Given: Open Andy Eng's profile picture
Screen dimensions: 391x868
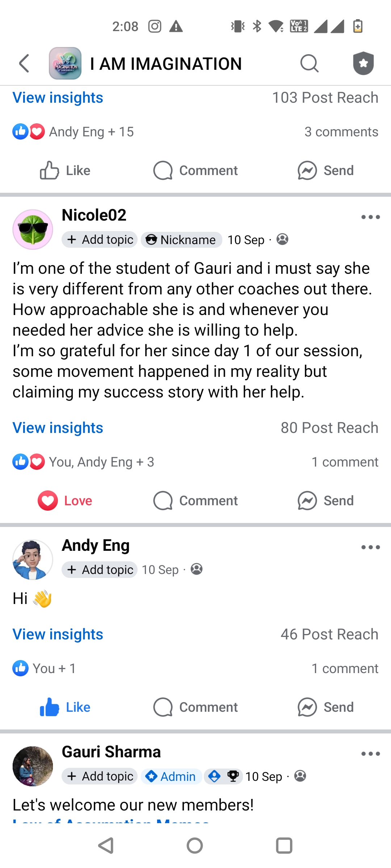Looking at the screenshot, I should (33, 559).
